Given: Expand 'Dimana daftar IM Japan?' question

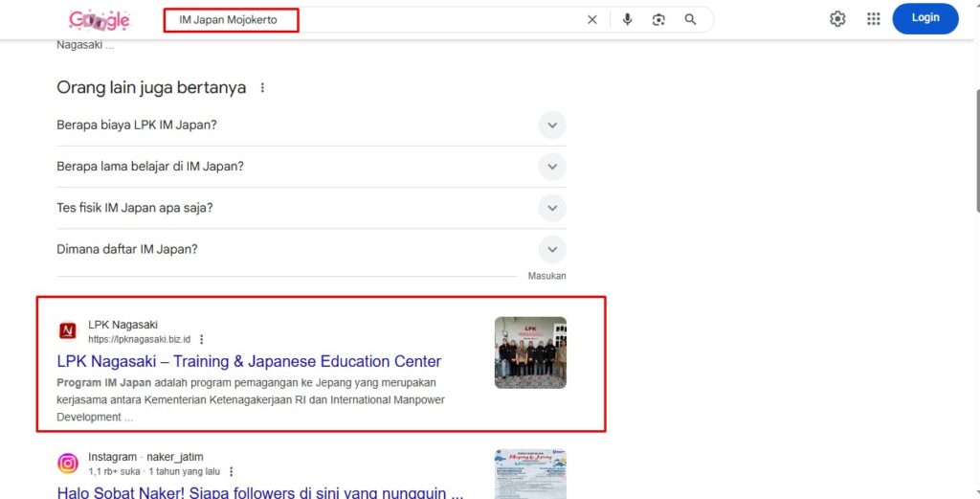Looking at the screenshot, I should 551,250.
